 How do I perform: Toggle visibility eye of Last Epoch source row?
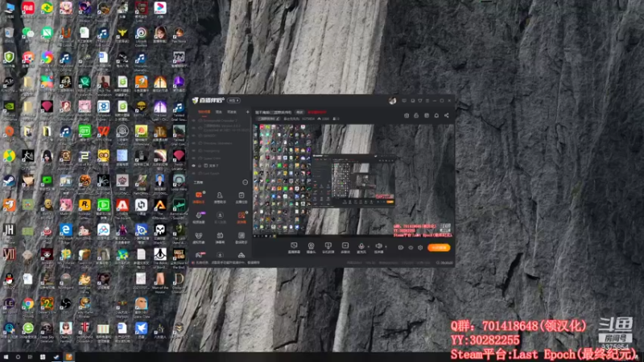(194, 173)
